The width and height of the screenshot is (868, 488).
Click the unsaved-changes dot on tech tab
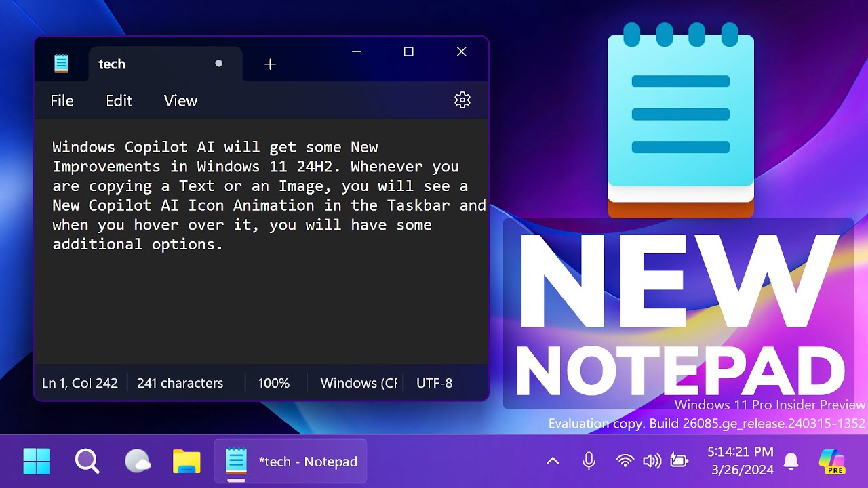coord(218,63)
